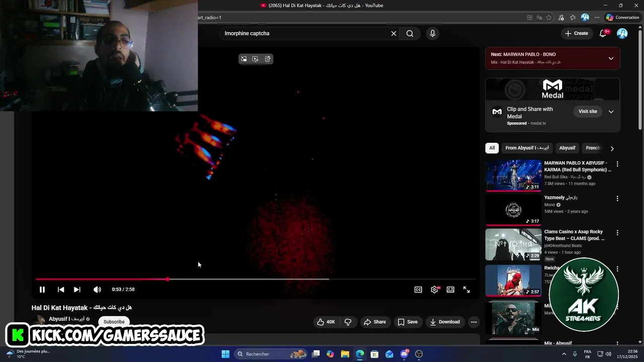Click the middle video overlay toolbar icon
The image size is (644, 362).
pos(255,59)
